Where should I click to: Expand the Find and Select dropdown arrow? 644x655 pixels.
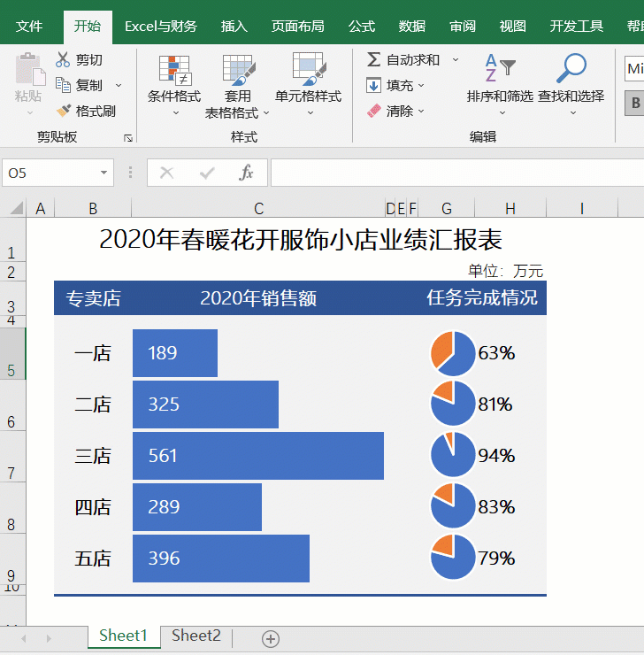(573, 112)
